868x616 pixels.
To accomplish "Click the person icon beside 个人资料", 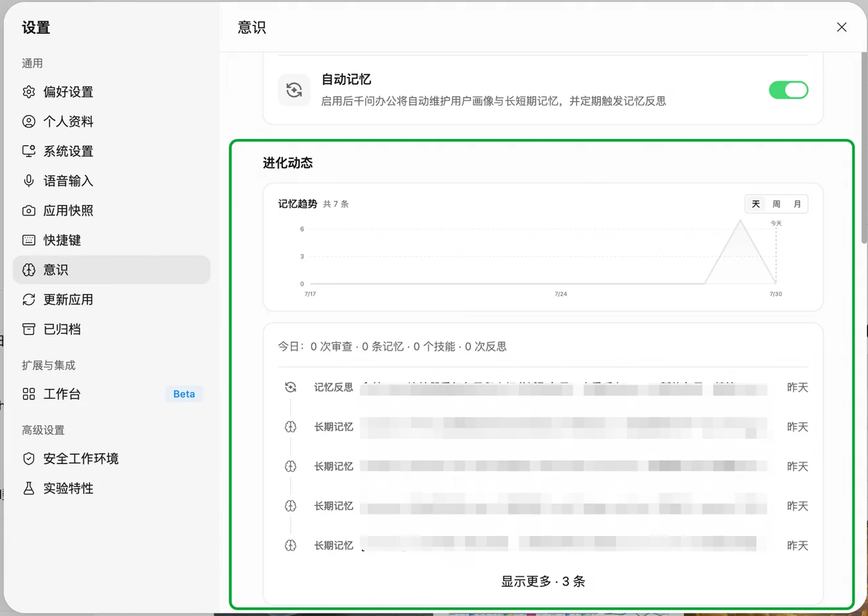I will click(x=29, y=122).
